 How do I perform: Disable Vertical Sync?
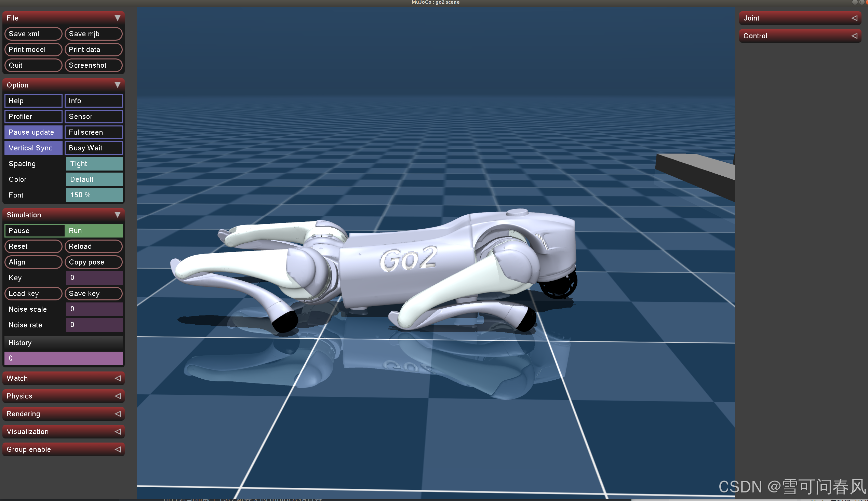click(x=34, y=148)
